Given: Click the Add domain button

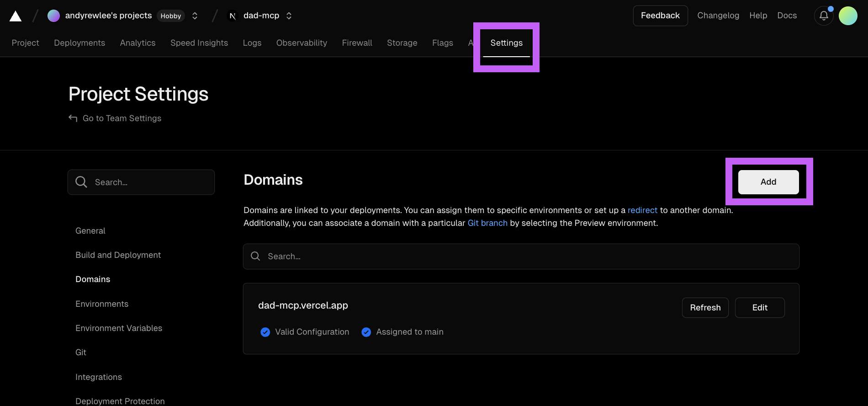Looking at the screenshot, I should 768,182.
